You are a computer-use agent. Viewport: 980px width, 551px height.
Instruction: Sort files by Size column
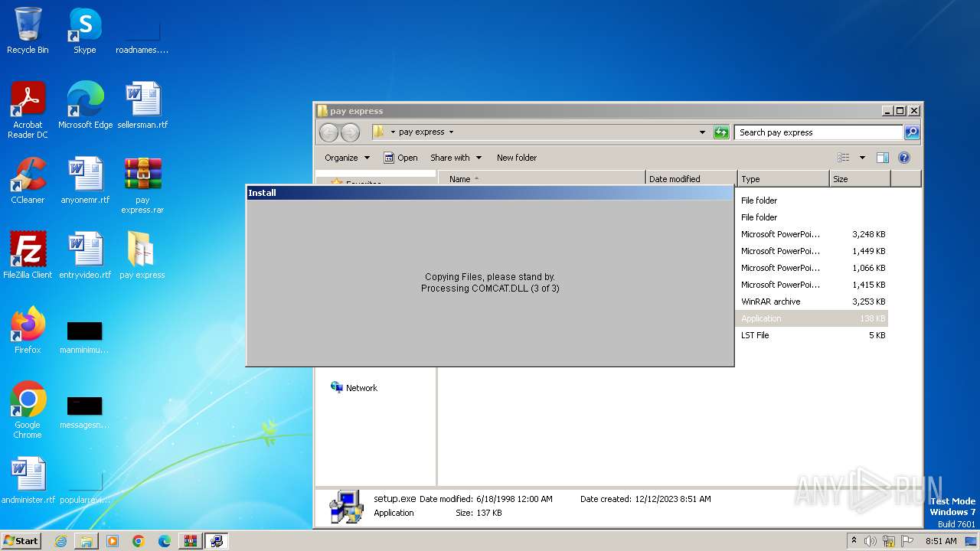pyautogui.click(x=860, y=179)
